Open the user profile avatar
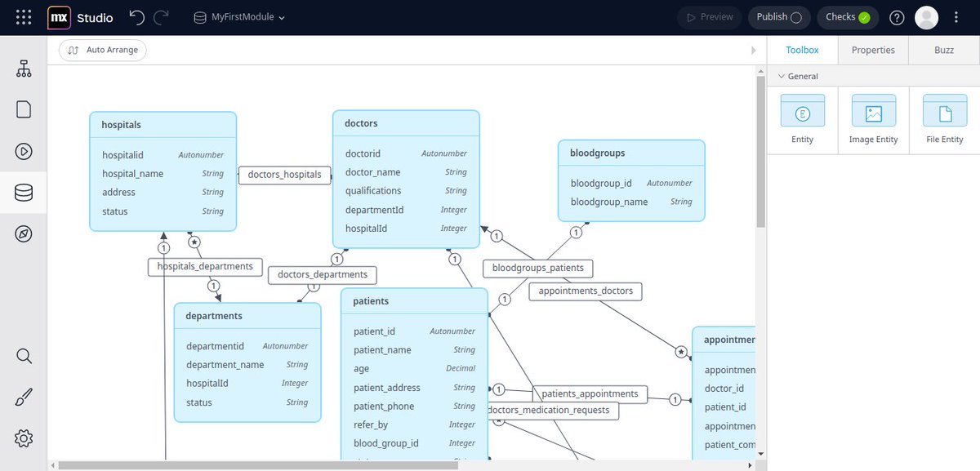Viewport: 980px width, 471px height. coord(926,17)
